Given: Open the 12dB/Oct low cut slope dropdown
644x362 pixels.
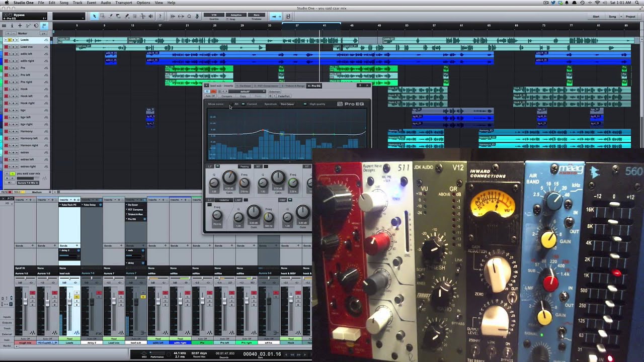Looking at the screenshot, I should [224, 200].
